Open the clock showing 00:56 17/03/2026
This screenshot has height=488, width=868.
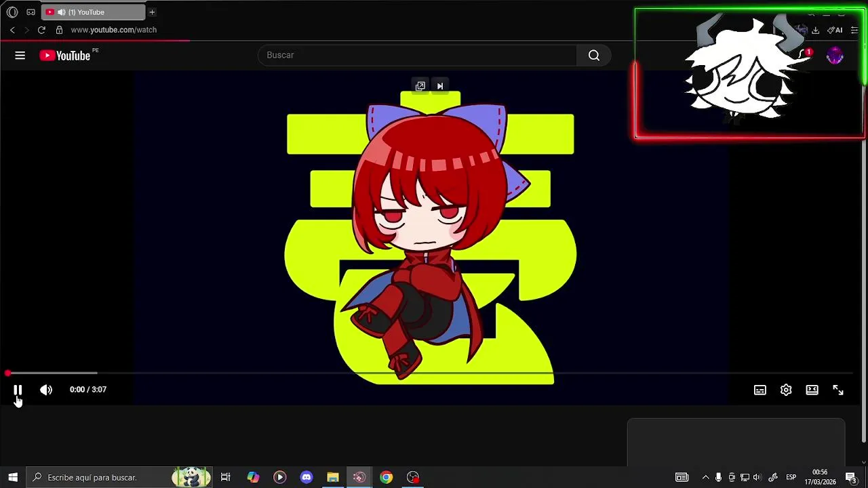click(x=820, y=477)
